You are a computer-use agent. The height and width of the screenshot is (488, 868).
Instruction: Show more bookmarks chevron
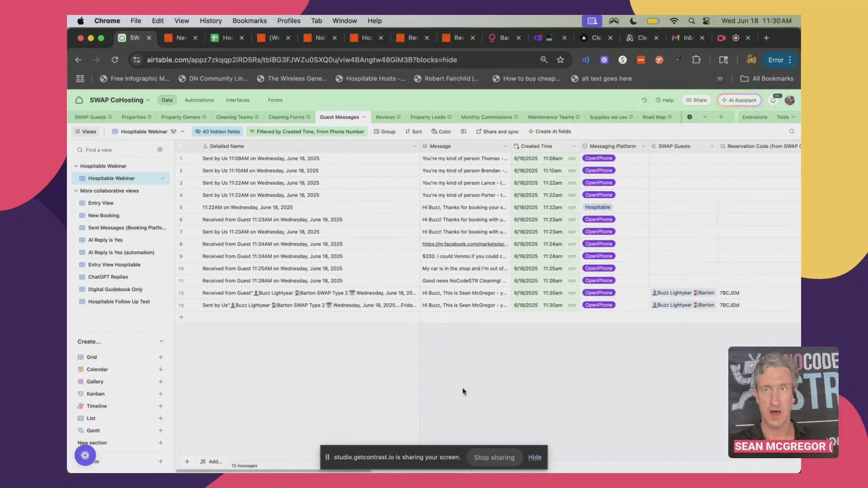click(x=720, y=79)
